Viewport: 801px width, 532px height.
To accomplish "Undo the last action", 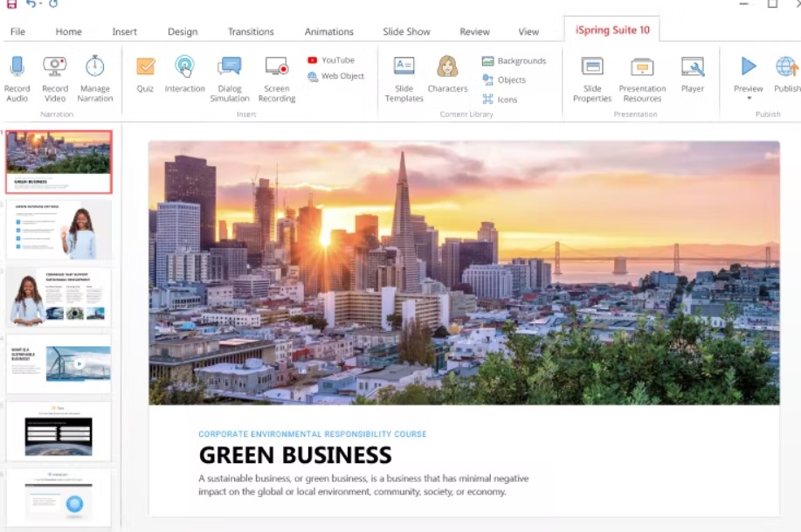I will click(31, 4).
